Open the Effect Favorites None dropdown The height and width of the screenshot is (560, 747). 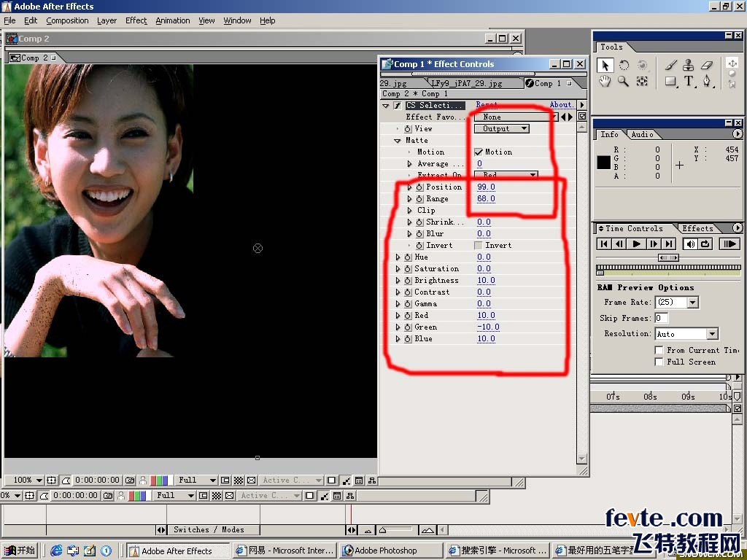tap(516, 117)
